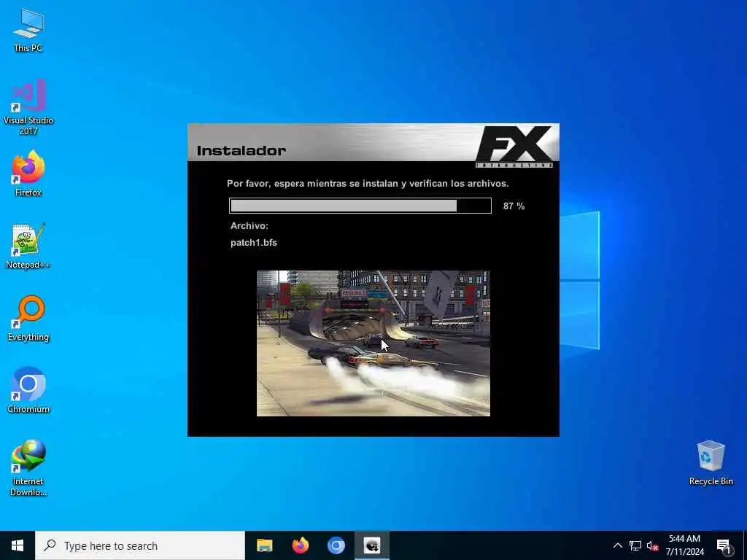Select the Internet Download Manager shortcut

[x=28, y=467]
